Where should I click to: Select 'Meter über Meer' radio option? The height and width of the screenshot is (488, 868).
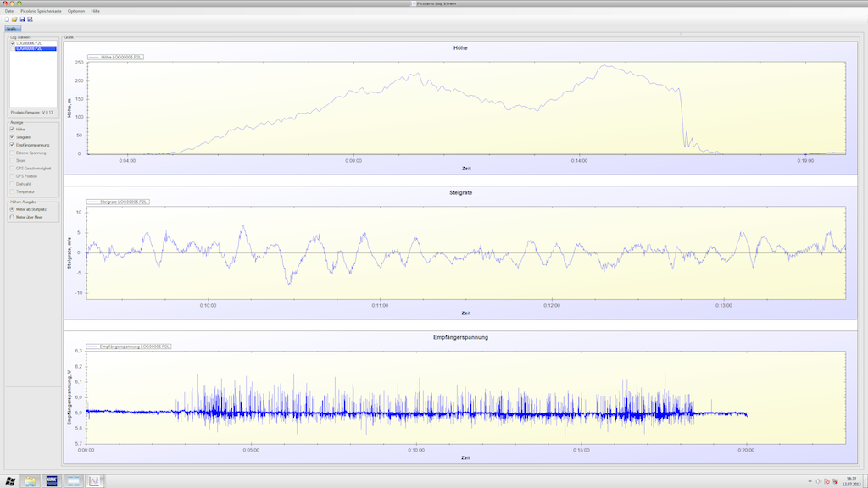pos(12,217)
